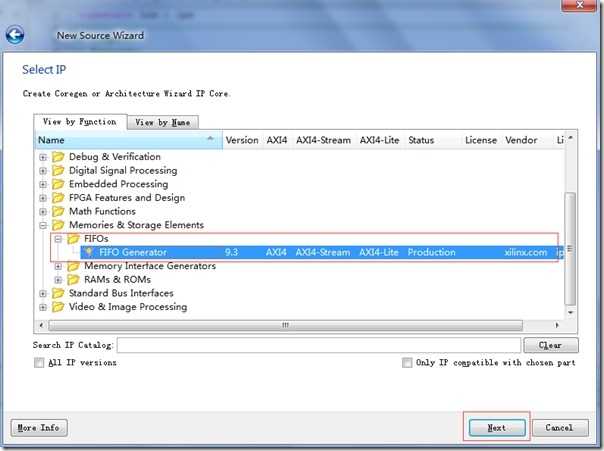Screen dimensions: 604x451
Task: Click the 9.3 version cell
Action: 231,252
